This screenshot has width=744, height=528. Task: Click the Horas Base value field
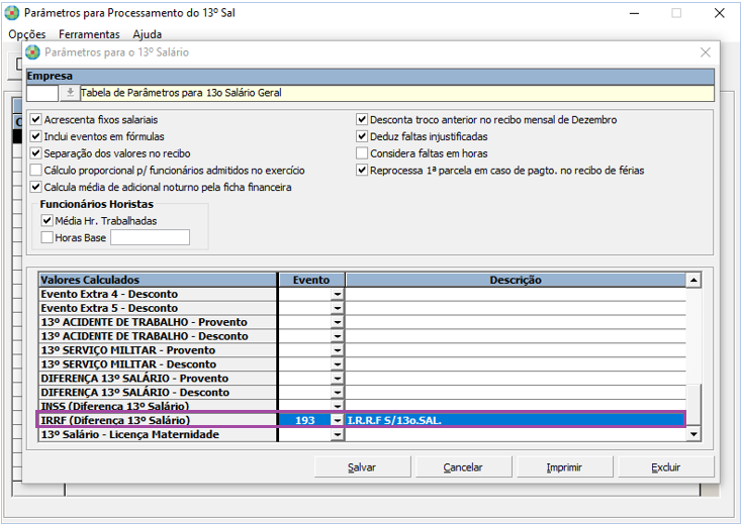[150, 237]
